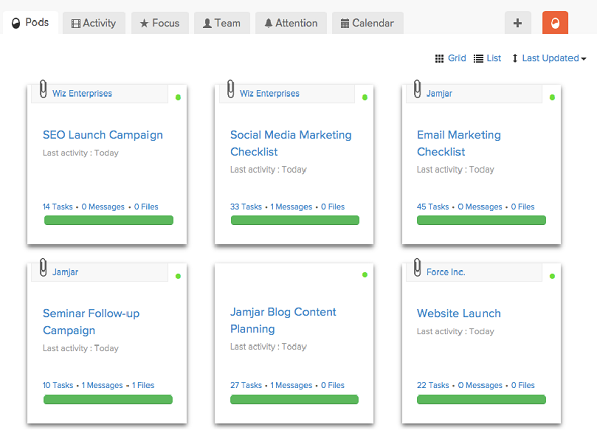The image size is (597, 433).
Task: Open the 33 Tasks link
Action: pos(246,207)
